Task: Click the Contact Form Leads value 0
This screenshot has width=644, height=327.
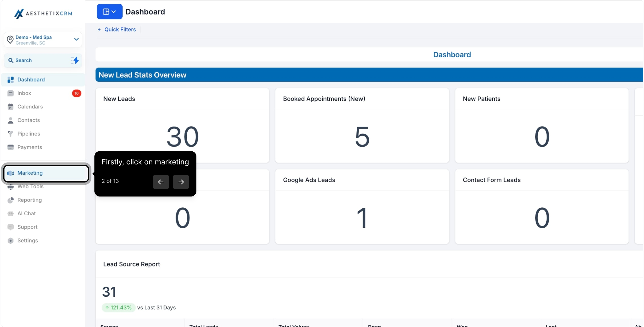Action: (542, 218)
